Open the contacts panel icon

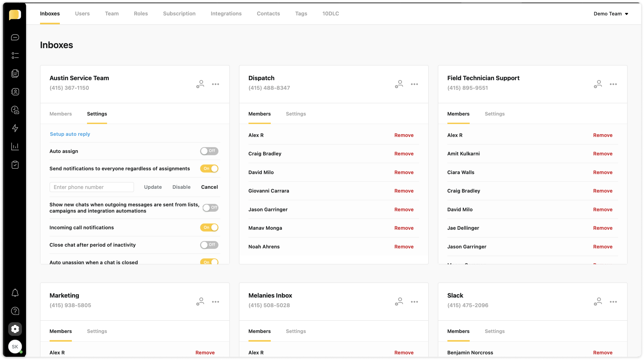click(15, 92)
